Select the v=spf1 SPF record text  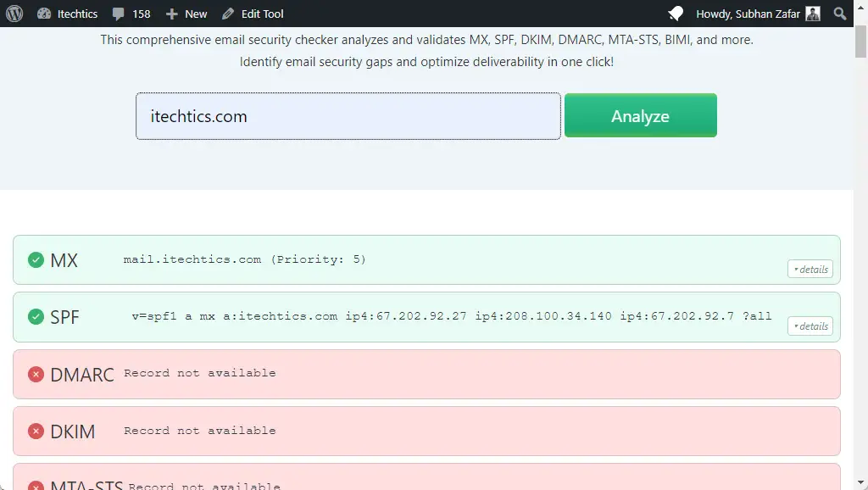pos(452,316)
